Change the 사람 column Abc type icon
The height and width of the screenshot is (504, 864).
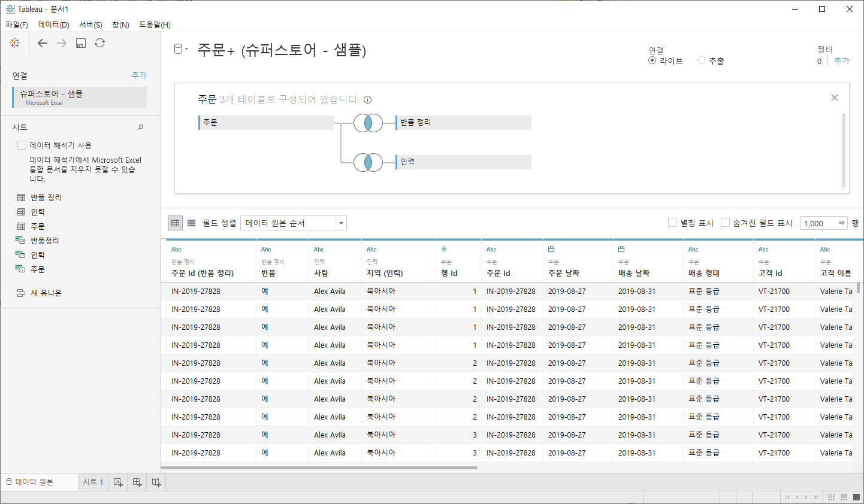(319, 250)
